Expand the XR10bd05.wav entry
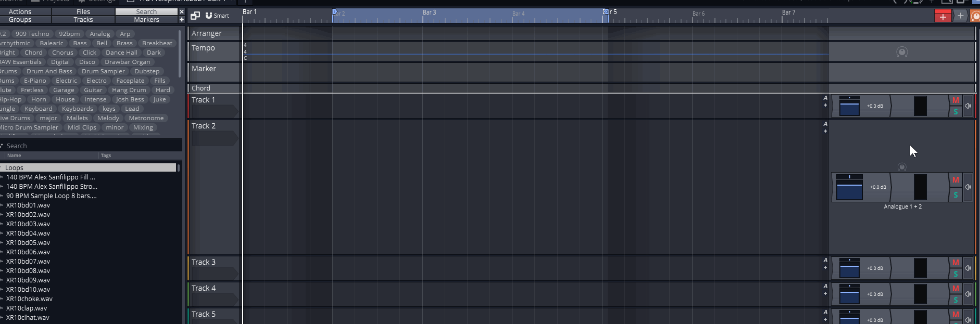 pos(2,243)
